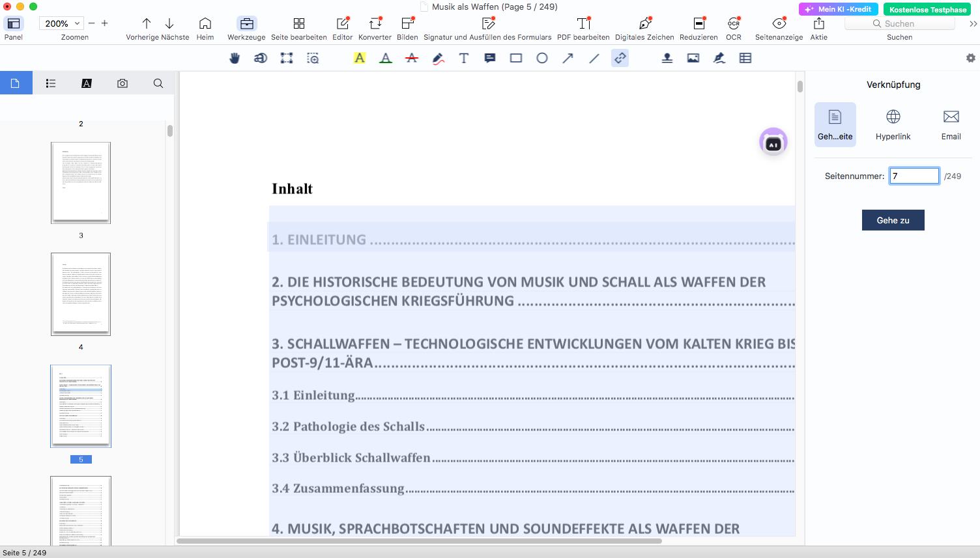Select the comment note tool
The height and width of the screenshot is (558, 980).
click(490, 58)
